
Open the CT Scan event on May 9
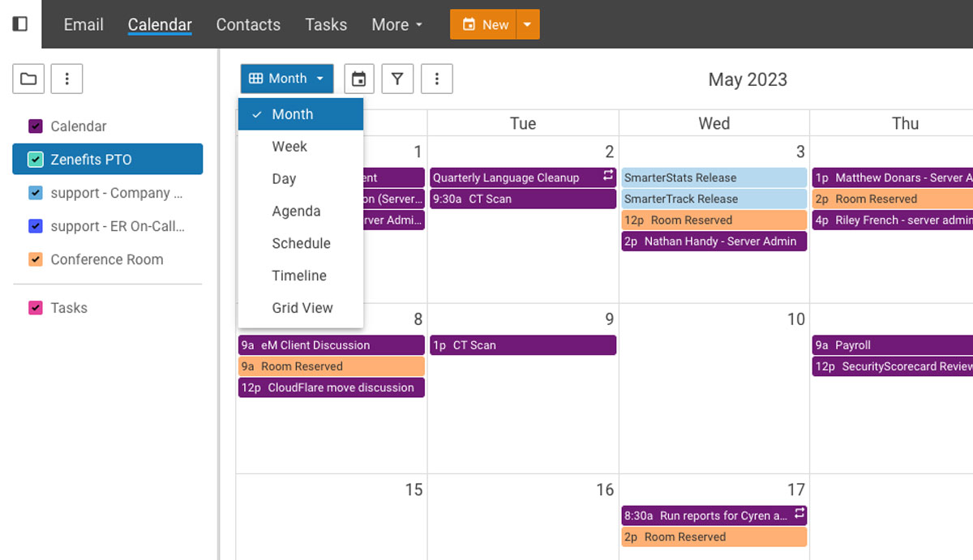coord(523,344)
